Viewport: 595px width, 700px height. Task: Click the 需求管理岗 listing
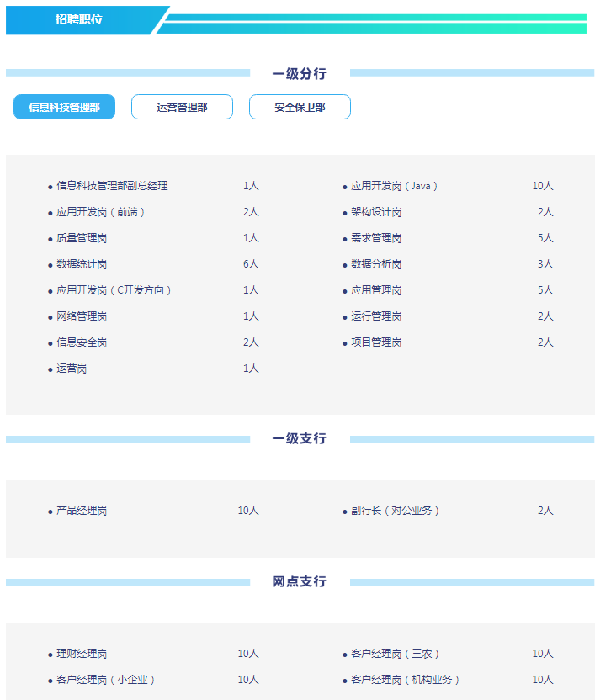click(x=376, y=238)
